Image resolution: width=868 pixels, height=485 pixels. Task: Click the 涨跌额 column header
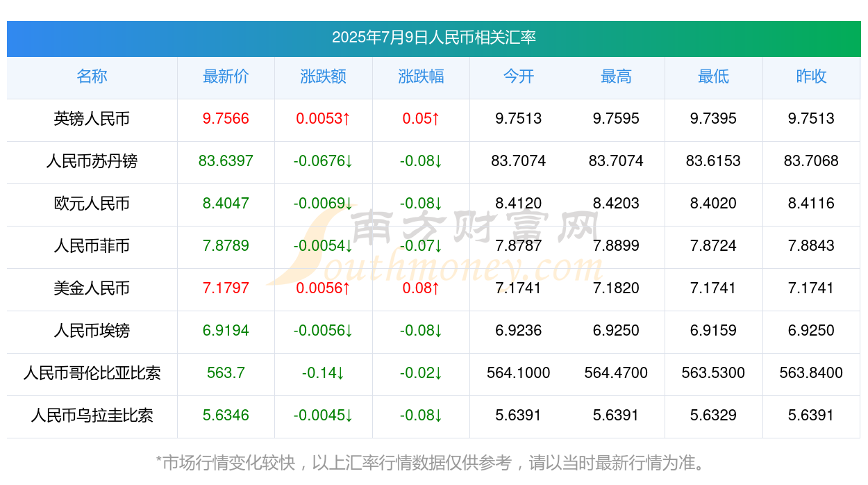(x=324, y=76)
